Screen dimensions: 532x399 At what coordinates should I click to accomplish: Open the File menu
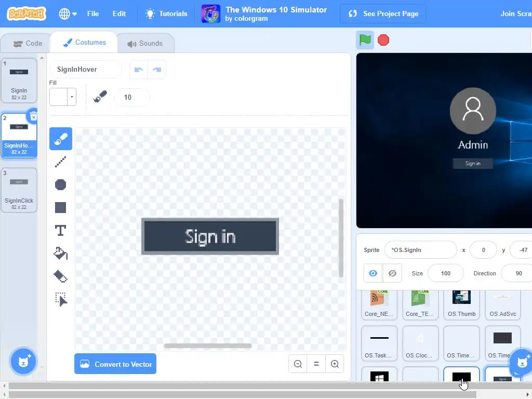93,14
